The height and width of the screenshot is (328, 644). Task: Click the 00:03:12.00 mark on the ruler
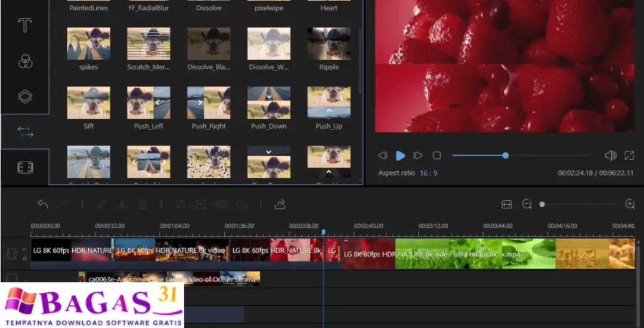click(x=434, y=226)
